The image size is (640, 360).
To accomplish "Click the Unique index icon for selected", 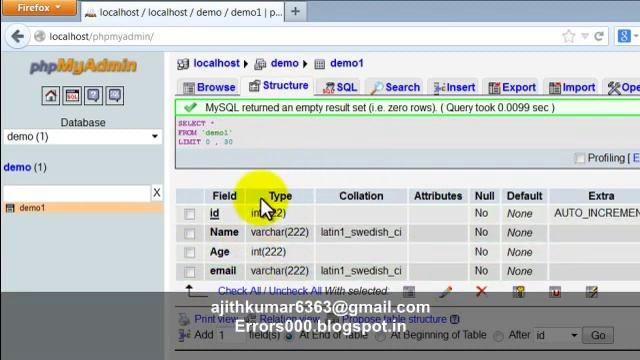I will 555,291.
